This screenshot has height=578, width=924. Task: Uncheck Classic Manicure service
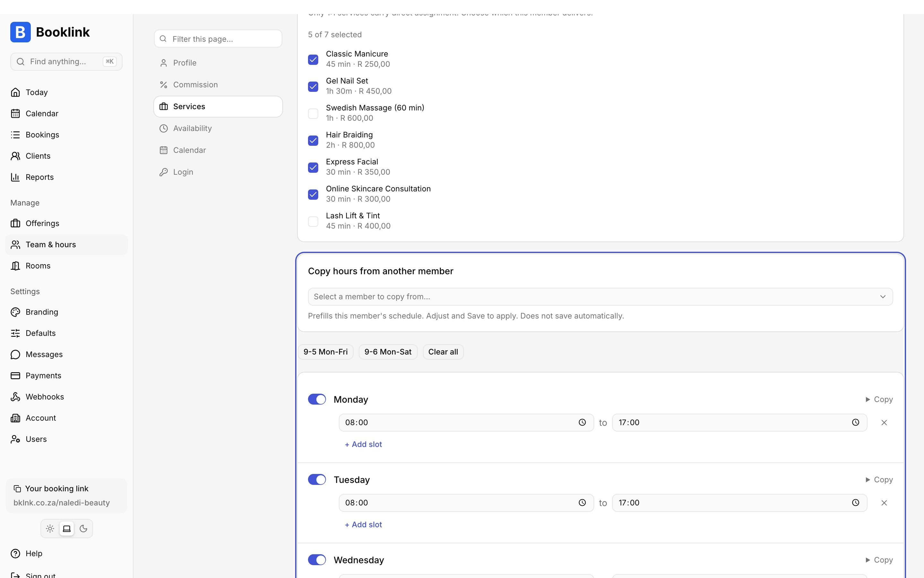(x=313, y=60)
